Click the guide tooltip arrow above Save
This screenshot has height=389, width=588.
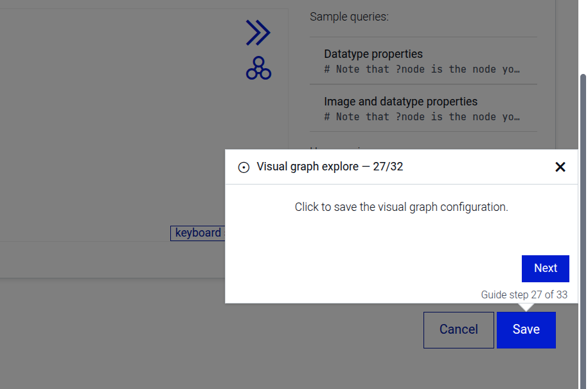coord(526,307)
